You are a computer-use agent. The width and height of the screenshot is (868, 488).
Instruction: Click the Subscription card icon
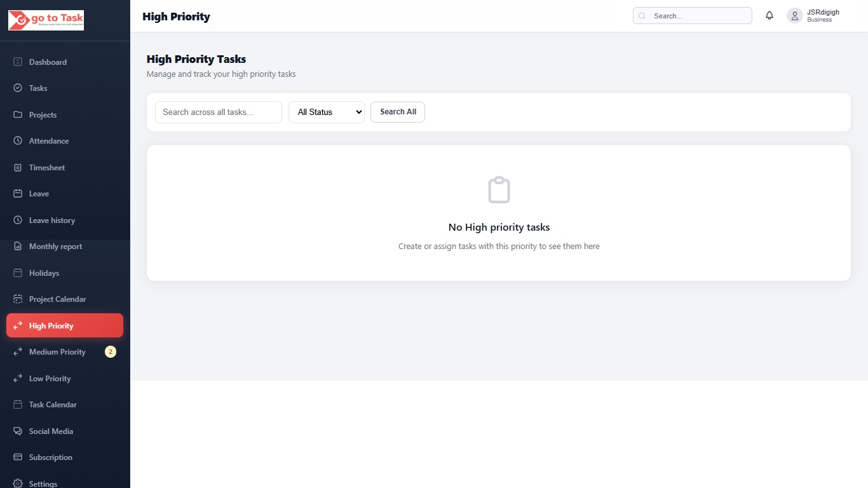(x=18, y=457)
